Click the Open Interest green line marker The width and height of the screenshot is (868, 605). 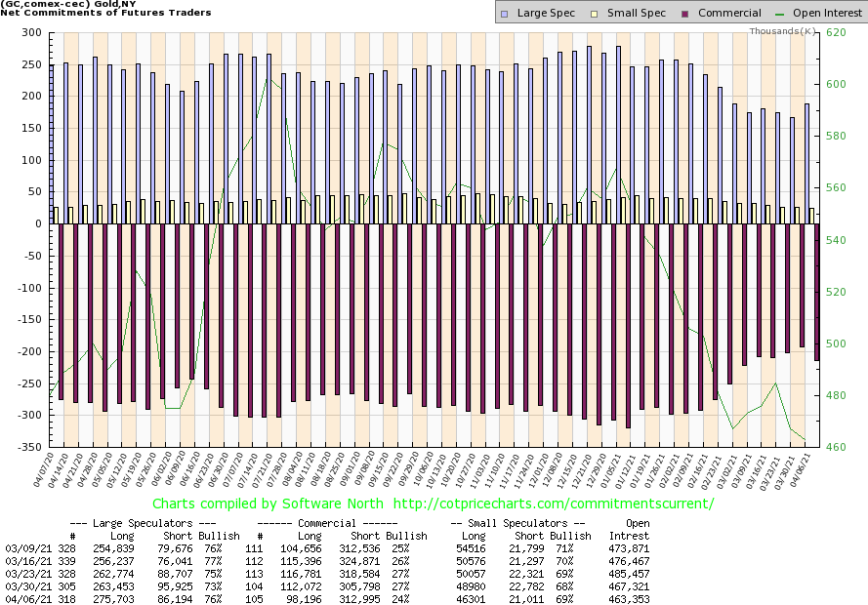[778, 13]
